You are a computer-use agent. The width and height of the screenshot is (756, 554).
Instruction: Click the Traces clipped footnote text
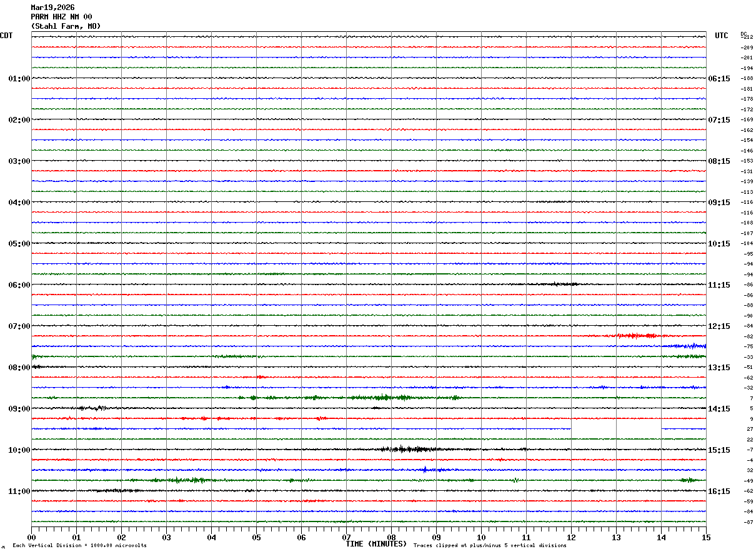pos(490,546)
